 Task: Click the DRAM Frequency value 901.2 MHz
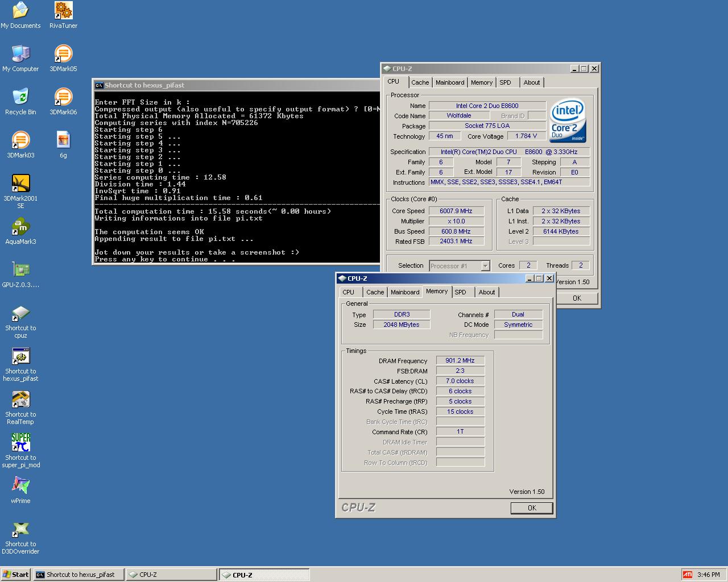point(460,360)
